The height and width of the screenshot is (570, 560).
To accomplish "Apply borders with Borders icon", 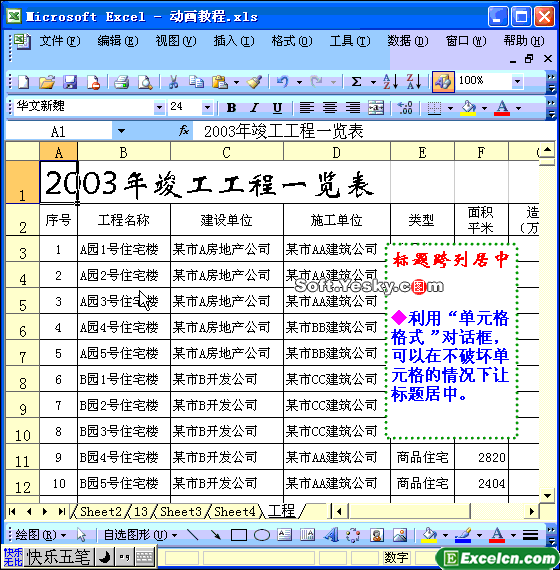I will pos(434,108).
